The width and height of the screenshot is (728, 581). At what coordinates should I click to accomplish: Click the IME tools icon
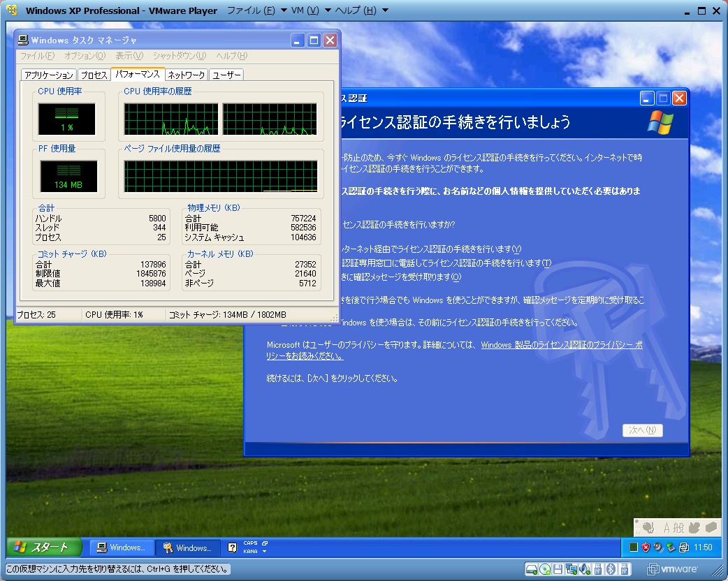(x=711, y=528)
